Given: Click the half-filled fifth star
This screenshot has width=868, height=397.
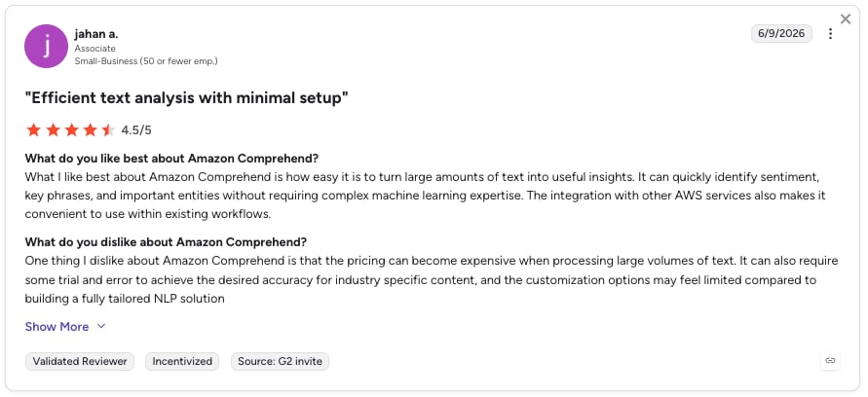Looking at the screenshot, I should tap(108, 130).
